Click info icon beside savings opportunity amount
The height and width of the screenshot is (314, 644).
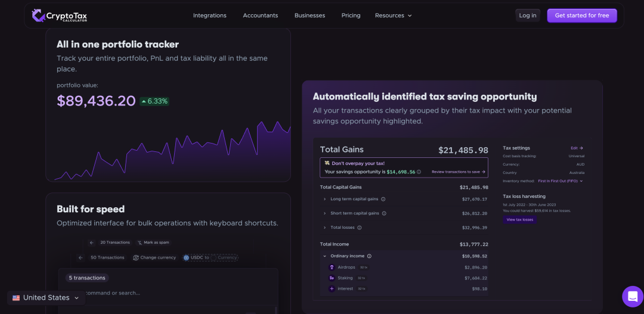click(419, 172)
